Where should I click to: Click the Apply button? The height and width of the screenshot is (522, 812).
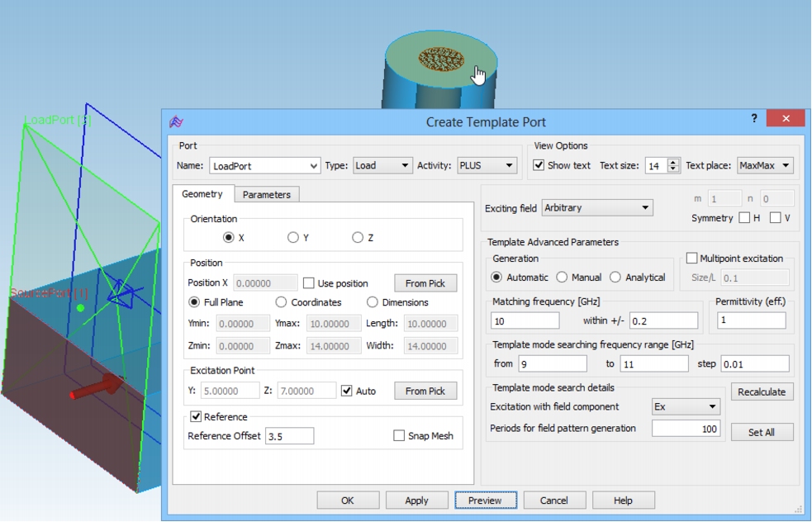click(x=417, y=501)
